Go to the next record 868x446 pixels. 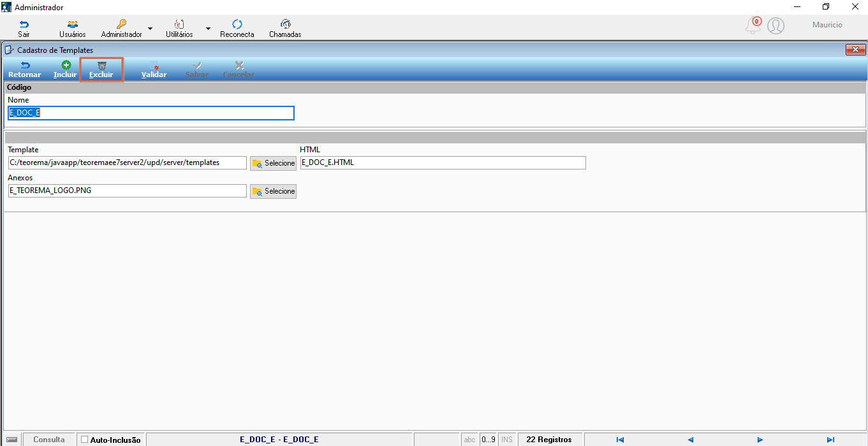[760, 440]
